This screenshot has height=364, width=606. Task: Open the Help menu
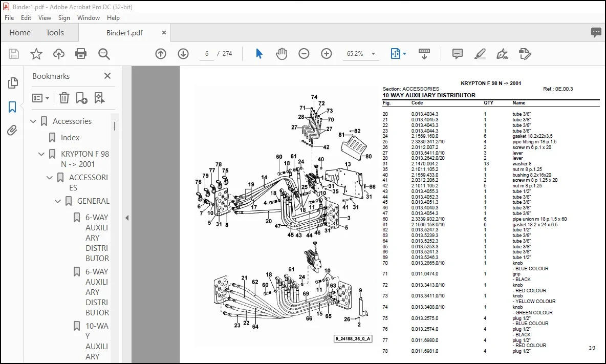[x=113, y=18]
